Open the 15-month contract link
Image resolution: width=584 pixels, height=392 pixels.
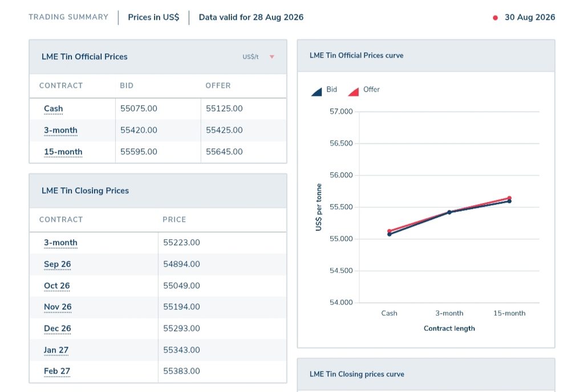tap(63, 152)
